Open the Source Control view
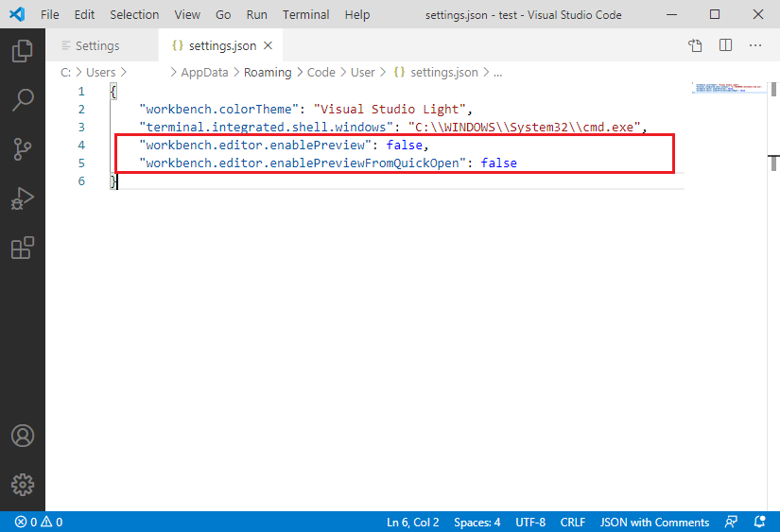 click(23, 149)
